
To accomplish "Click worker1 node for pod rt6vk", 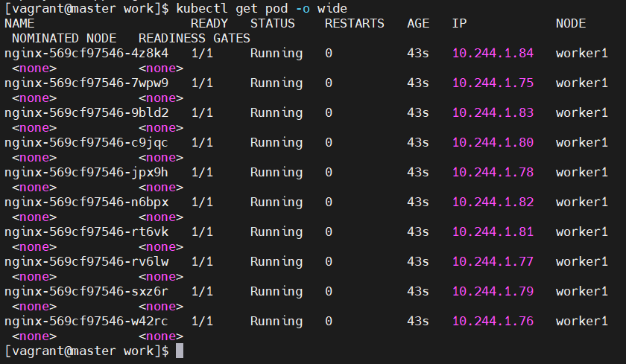I will point(582,232).
